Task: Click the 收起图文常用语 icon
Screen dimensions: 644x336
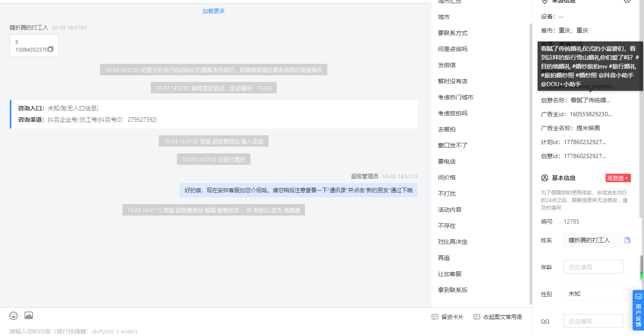Action: pyautogui.click(x=477, y=317)
